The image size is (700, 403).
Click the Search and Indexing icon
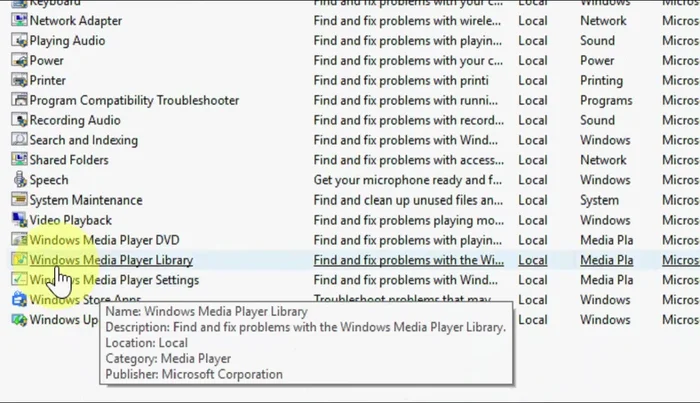point(19,141)
